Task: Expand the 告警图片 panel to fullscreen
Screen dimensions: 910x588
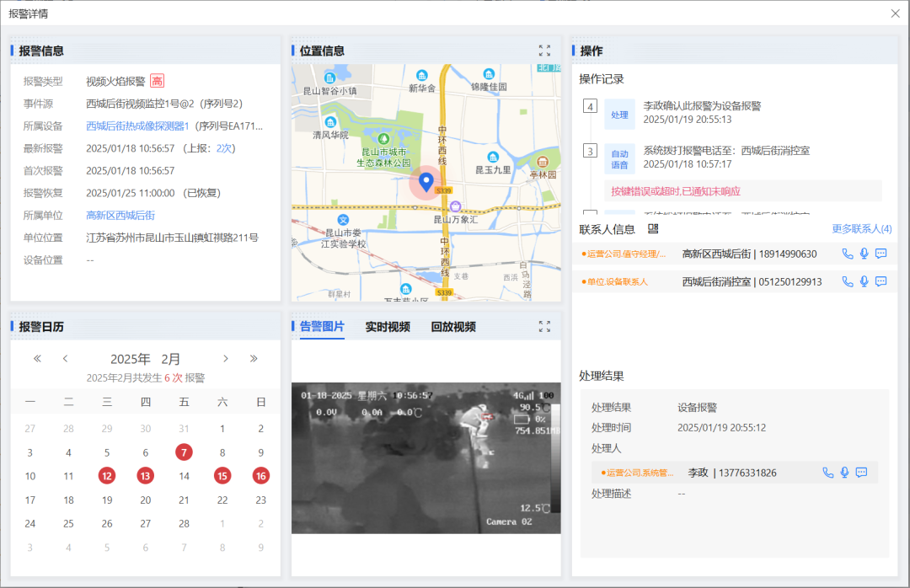Action: pos(544,327)
